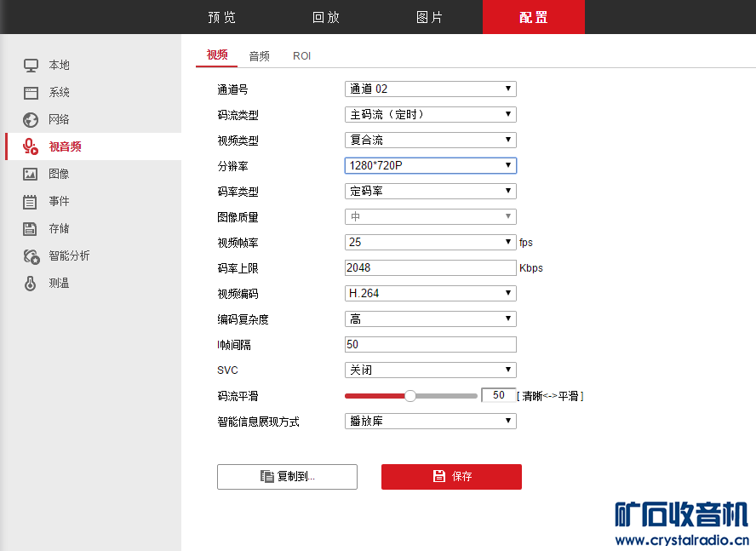Select 图像 label in the left sidebar
756x551 pixels.
(x=59, y=175)
